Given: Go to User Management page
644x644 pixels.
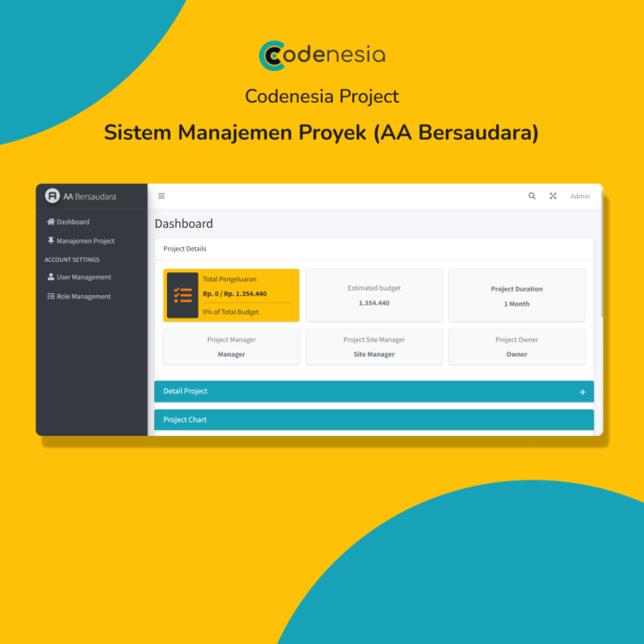Looking at the screenshot, I should point(84,278).
